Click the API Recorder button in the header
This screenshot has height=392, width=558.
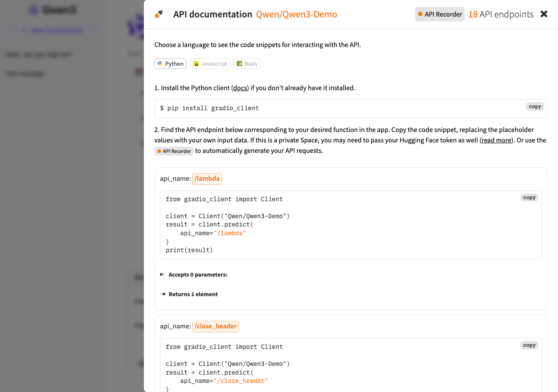[440, 14]
